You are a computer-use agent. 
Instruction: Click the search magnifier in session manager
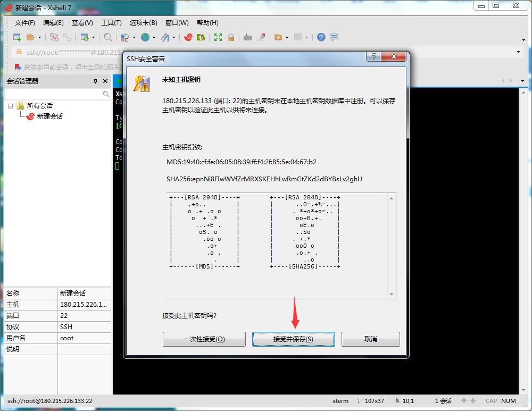click(106, 94)
